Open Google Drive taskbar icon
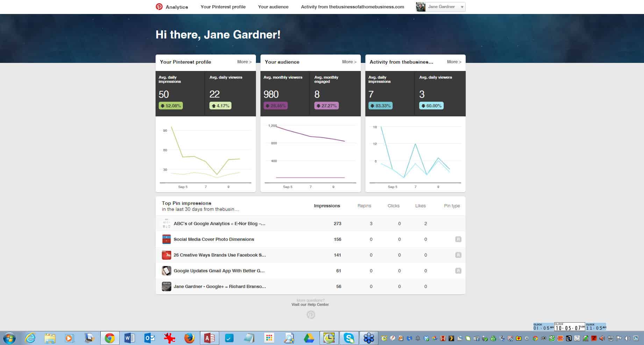This screenshot has height=345, width=644. pyautogui.click(x=309, y=338)
